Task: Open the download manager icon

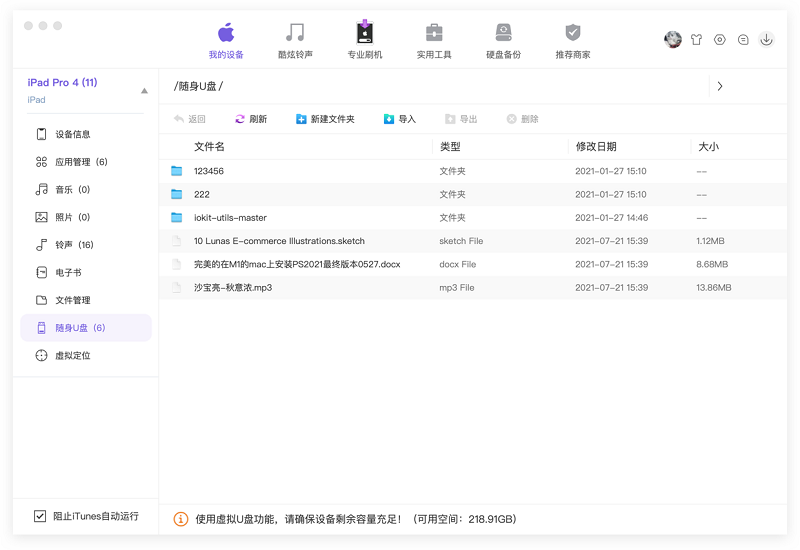Action: coord(766,40)
